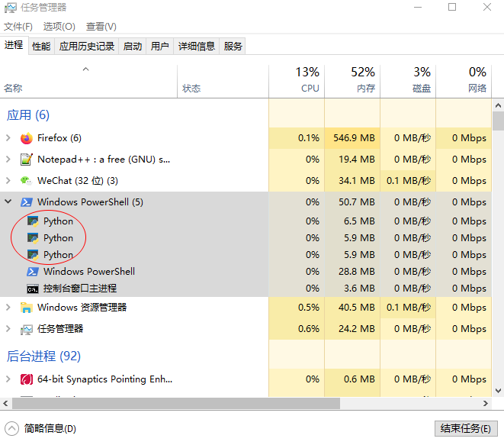Click the '后台进程 (92)' section heading

(43, 356)
